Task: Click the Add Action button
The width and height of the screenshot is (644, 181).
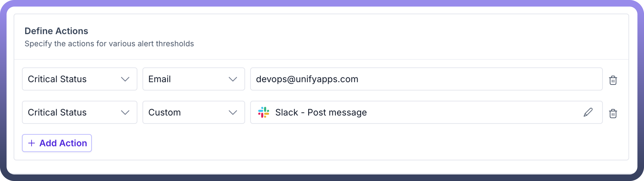Action: pos(57,143)
